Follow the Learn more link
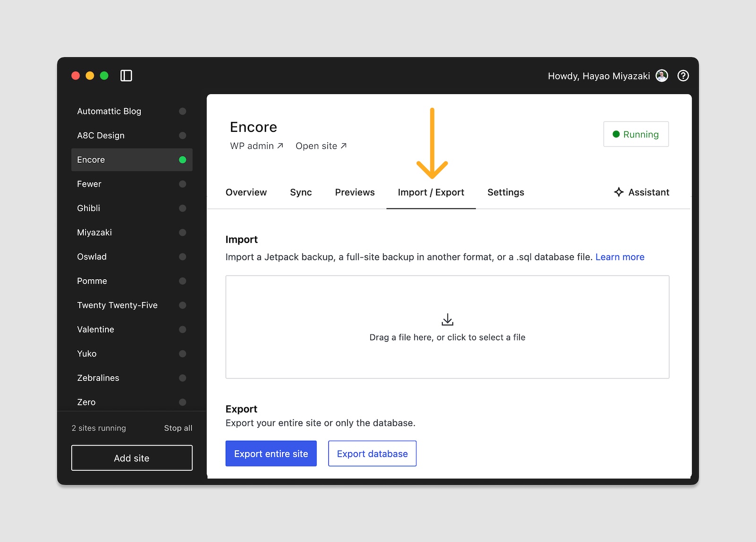This screenshot has height=542, width=756. pos(619,257)
